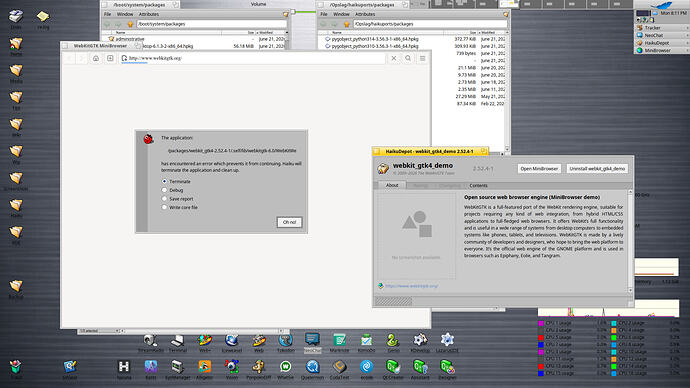Viewport: 690px width, 388px height.
Task: Switch to the About tab in HaikuDepot
Action: 392,185
